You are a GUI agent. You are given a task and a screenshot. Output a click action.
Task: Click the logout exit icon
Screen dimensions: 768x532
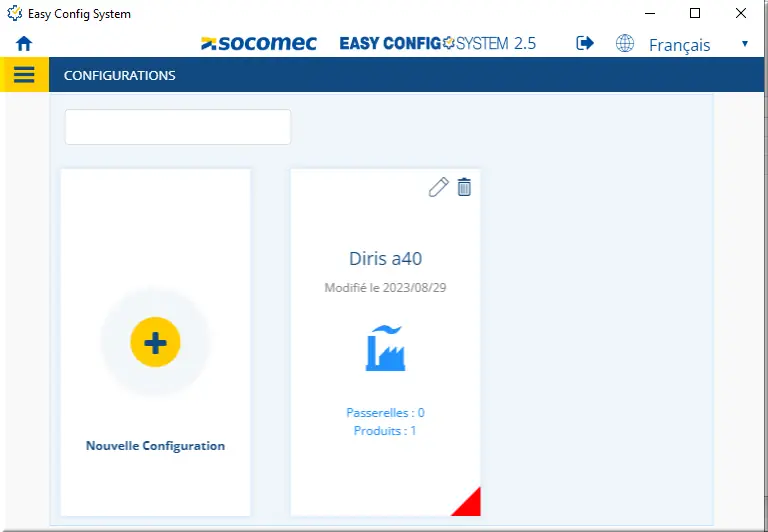585,43
